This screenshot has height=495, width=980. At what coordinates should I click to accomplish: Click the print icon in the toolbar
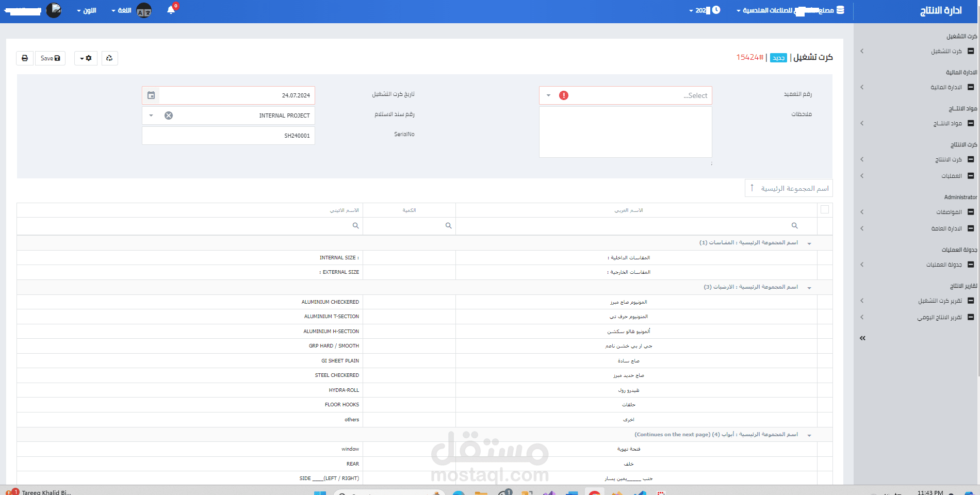tap(24, 58)
